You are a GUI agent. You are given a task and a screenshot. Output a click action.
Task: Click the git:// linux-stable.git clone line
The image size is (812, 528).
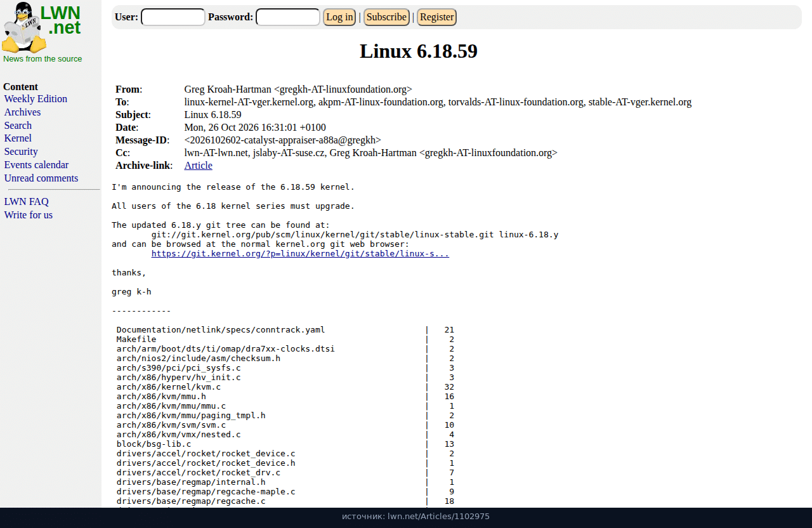(355, 235)
